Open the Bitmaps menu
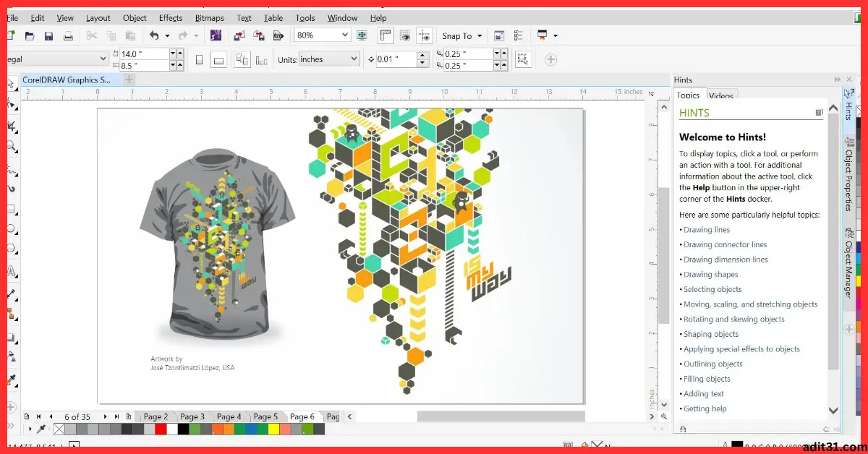Image resolution: width=868 pixels, height=454 pixels. [209, 18]
